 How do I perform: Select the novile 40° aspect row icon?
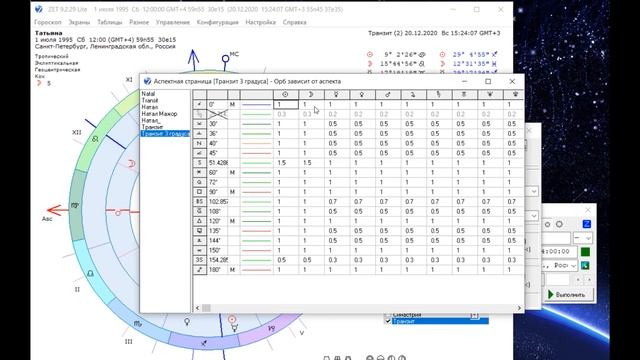pyautogui.click(x=200, y=143)
